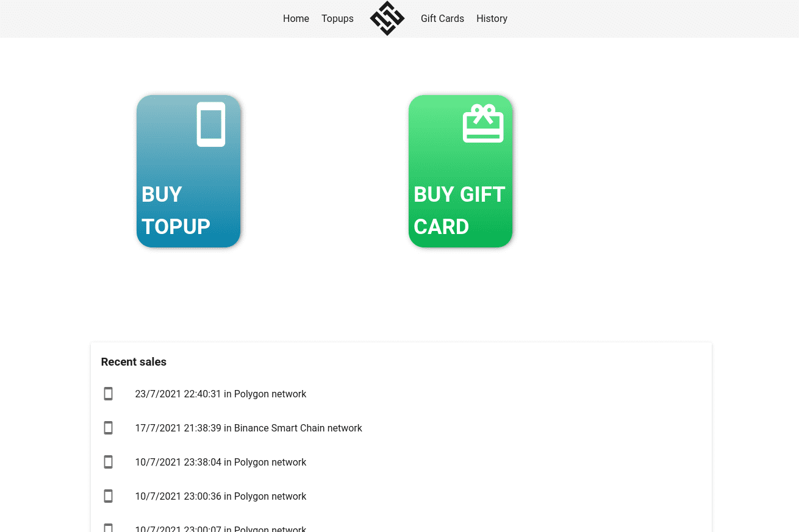Open the Home page from the navigation
The image size is (799, 532).
pyautogui.click(x=296, y=18)
